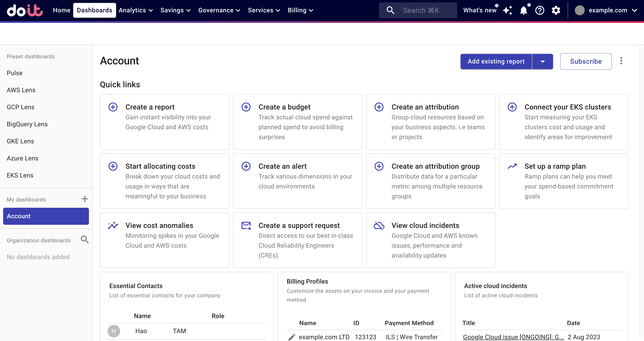
Task: Expand the Savings menu
Action: coord(176,10)
